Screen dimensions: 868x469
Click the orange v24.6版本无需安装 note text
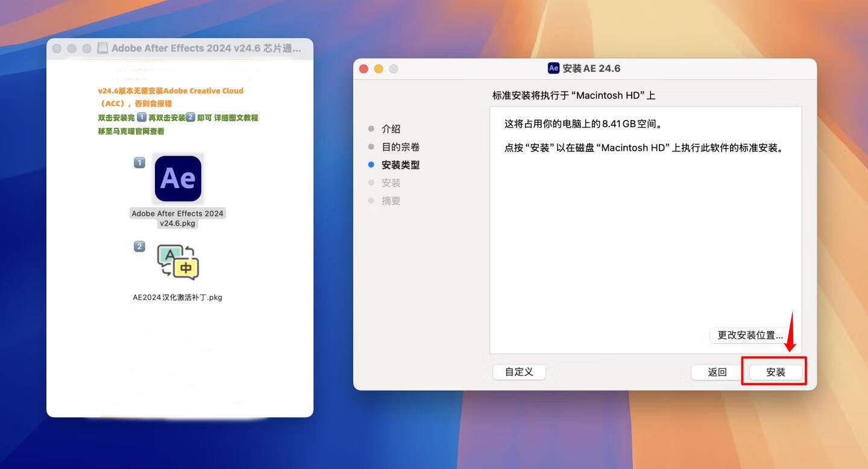[171, 97]
